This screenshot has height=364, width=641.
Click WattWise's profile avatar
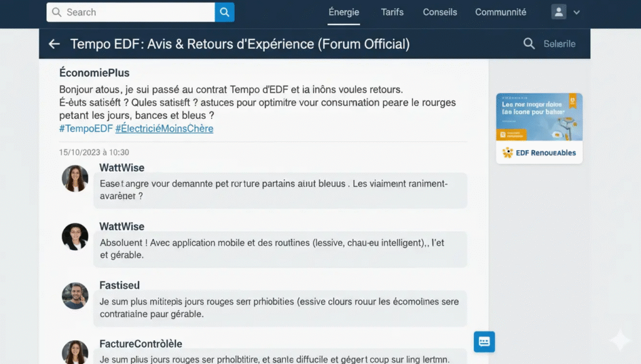[75, 179]
